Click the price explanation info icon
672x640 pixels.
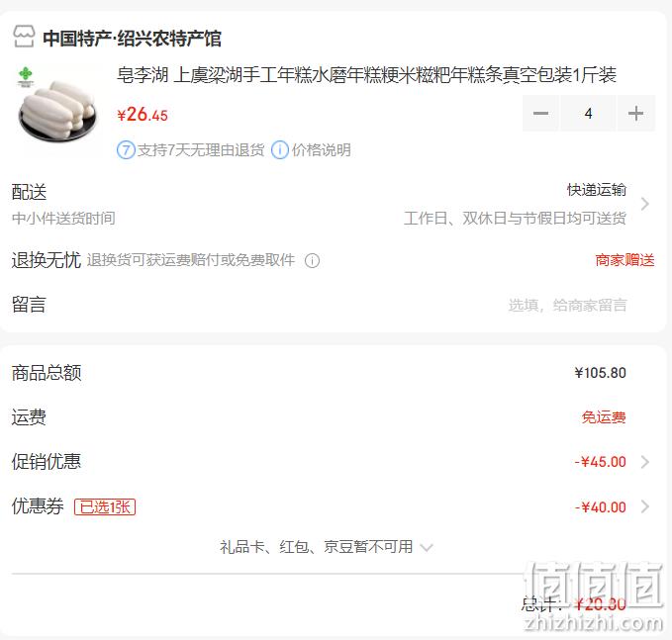click(x=280, y=150)
